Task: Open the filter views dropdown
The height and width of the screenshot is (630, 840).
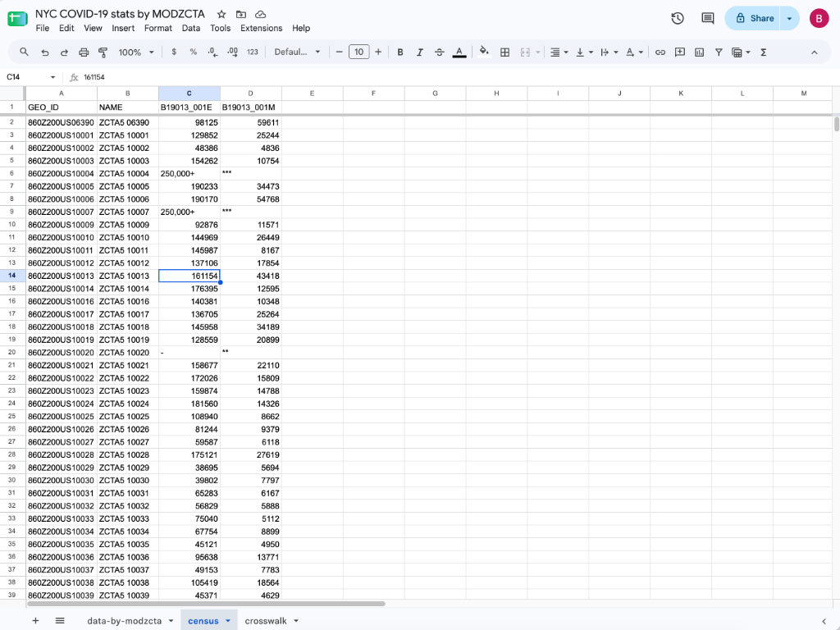Action: 741,52
